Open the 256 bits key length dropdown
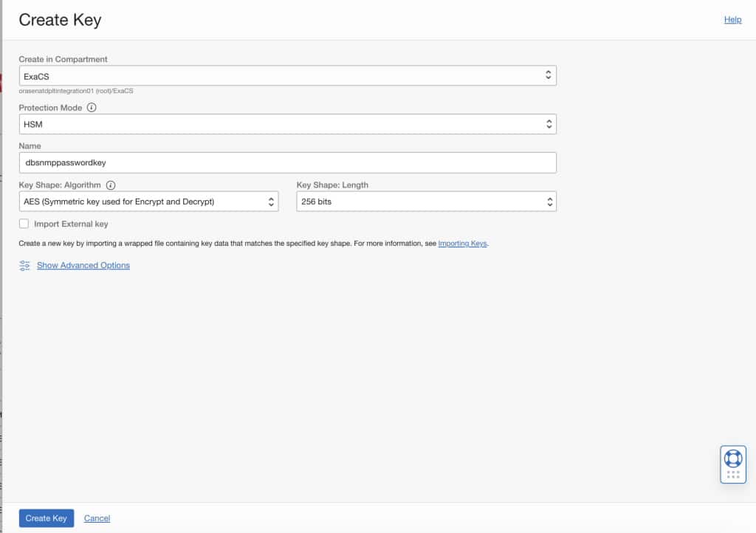Screen dimensions: 756x533 (x=425, y=200)
